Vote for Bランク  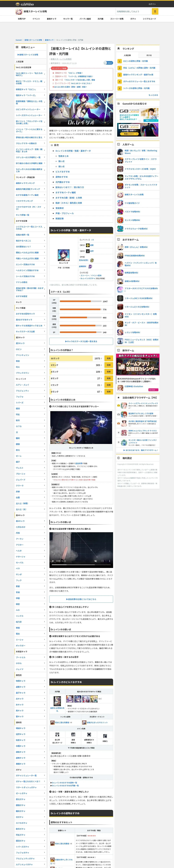coord(108,378)
